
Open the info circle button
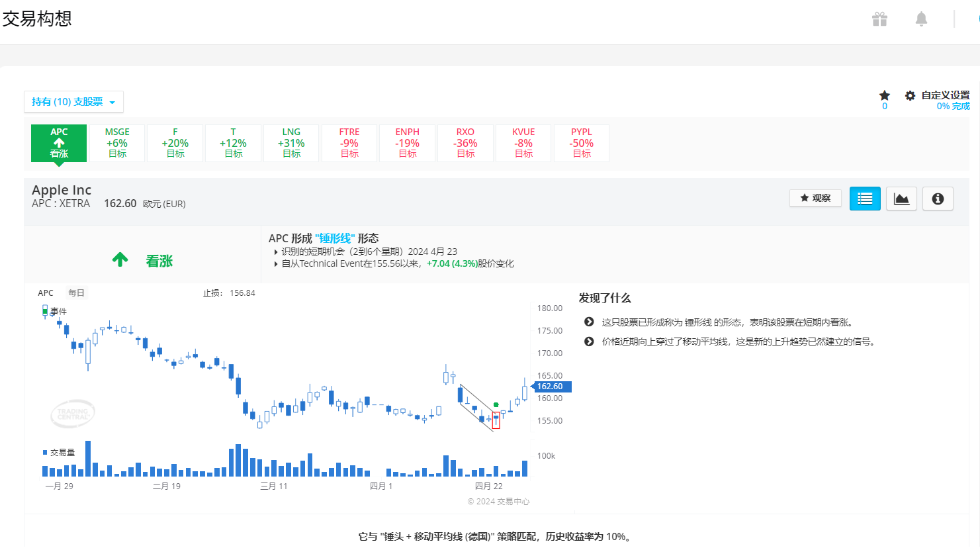[x=938, y=199]
